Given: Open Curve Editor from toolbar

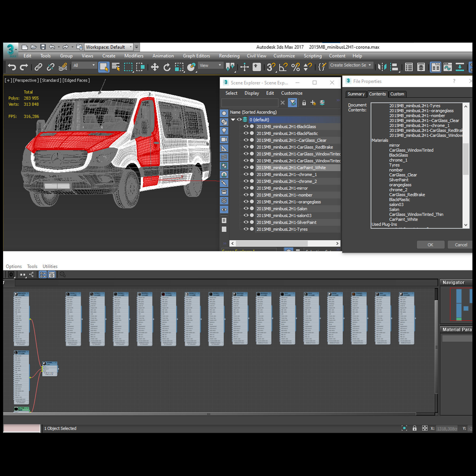Looking at the screenshot, I should coord(448,67).
